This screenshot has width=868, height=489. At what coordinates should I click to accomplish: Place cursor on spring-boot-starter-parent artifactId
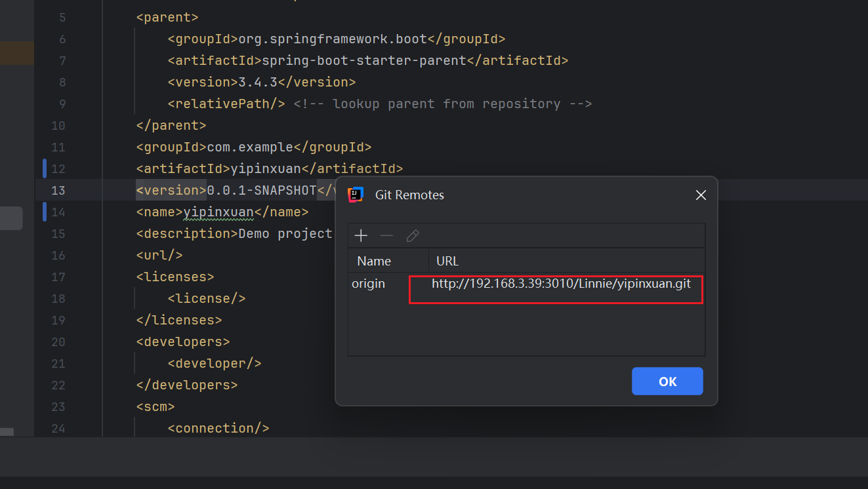pyautogui.click(x=363, y=61)
